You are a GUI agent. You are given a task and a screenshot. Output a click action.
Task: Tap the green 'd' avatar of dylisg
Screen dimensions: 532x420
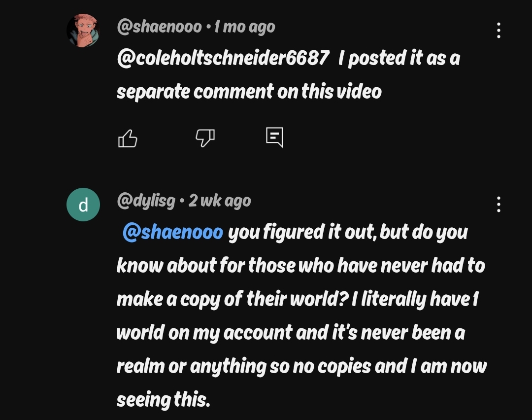tap(83, 205)
